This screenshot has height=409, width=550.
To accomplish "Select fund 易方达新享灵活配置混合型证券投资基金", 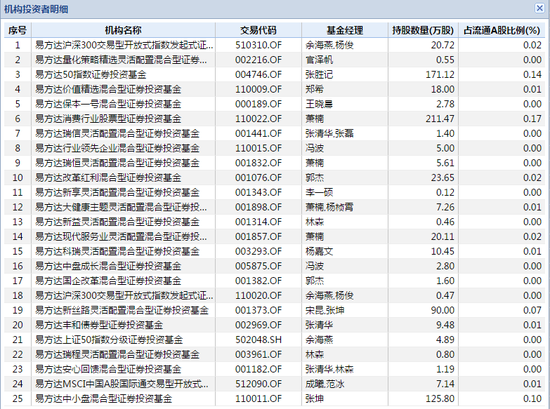I will click(x=118, y=193).
